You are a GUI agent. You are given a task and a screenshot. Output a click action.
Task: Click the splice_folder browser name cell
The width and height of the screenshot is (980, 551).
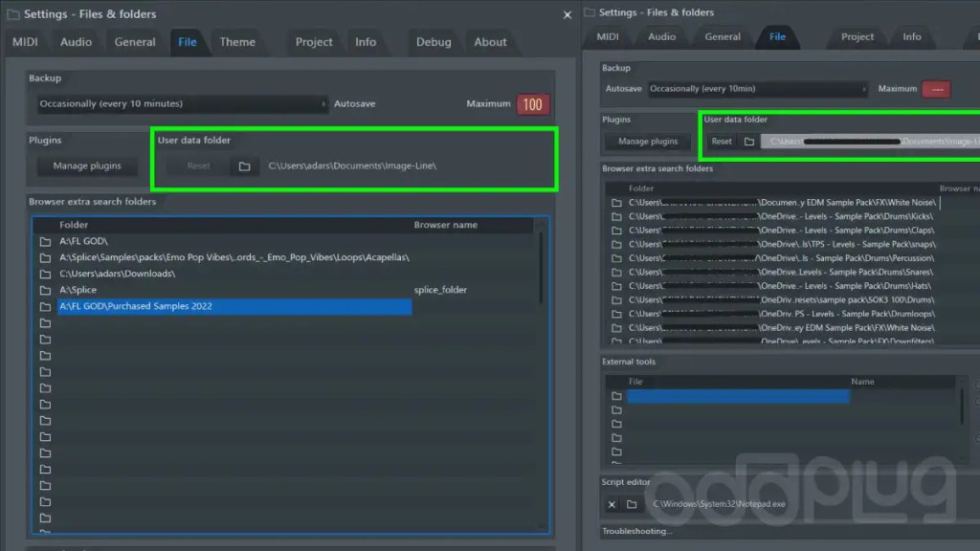(x=440, y=290)
